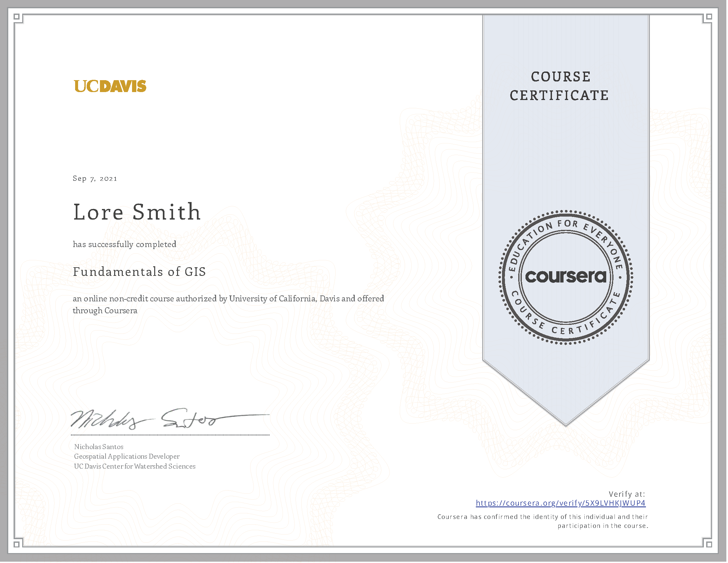Click the dotted line above Nicholas Santos

tap(169, 435)
